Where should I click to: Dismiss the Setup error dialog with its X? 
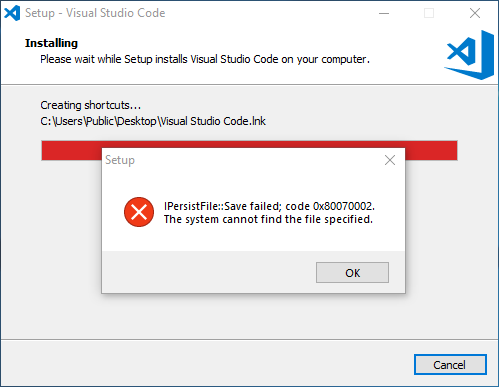point(390,160)
